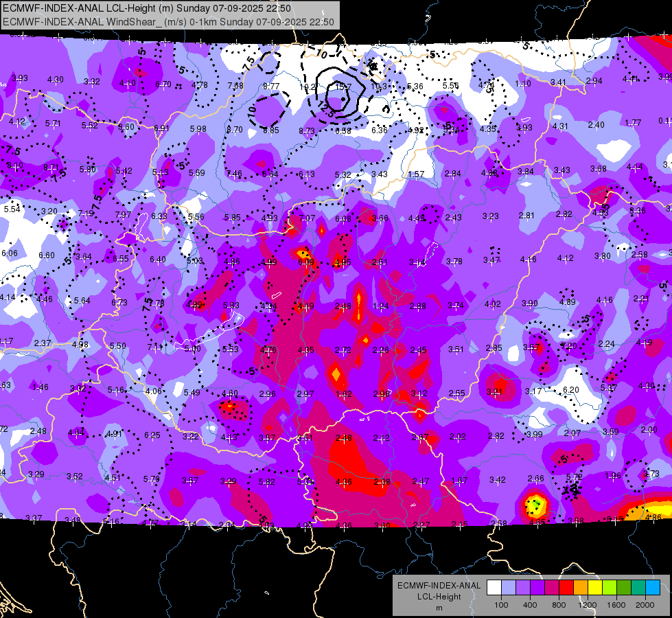Click the yellow legend color swatch

[x=595, y=588]
